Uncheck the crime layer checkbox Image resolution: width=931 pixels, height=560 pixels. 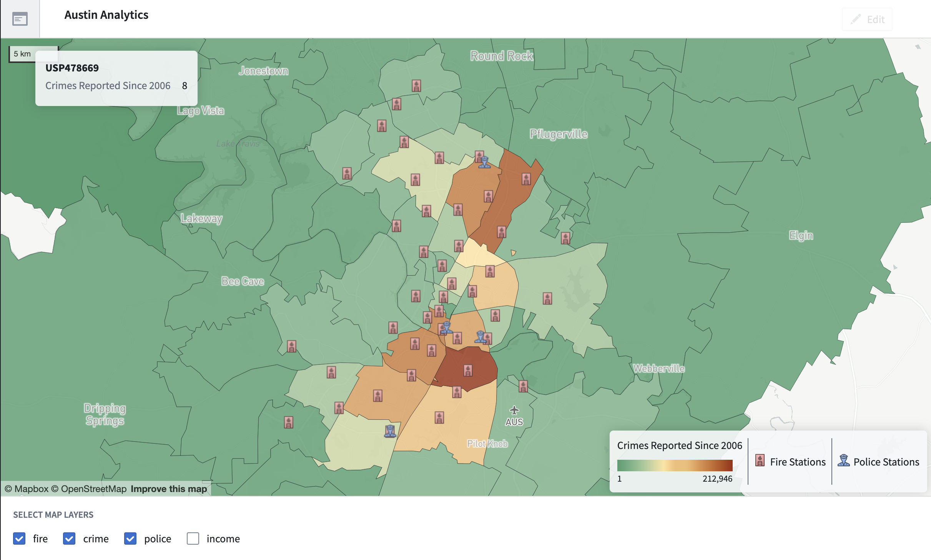pyautogui.click(x=69, y=538)
